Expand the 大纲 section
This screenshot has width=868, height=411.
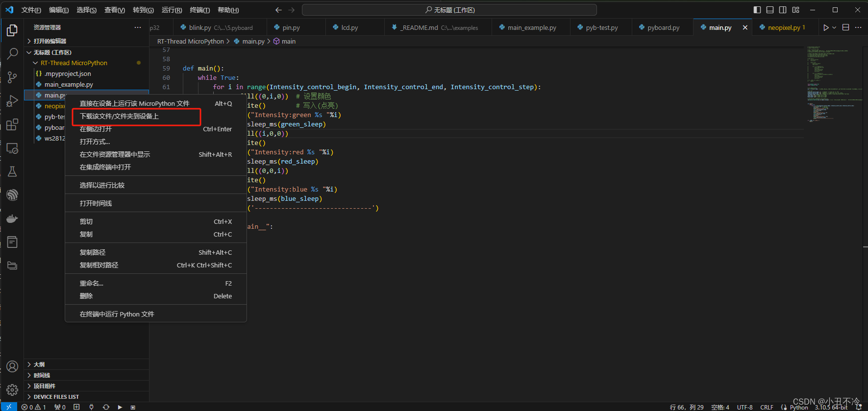tap(86, 364)
